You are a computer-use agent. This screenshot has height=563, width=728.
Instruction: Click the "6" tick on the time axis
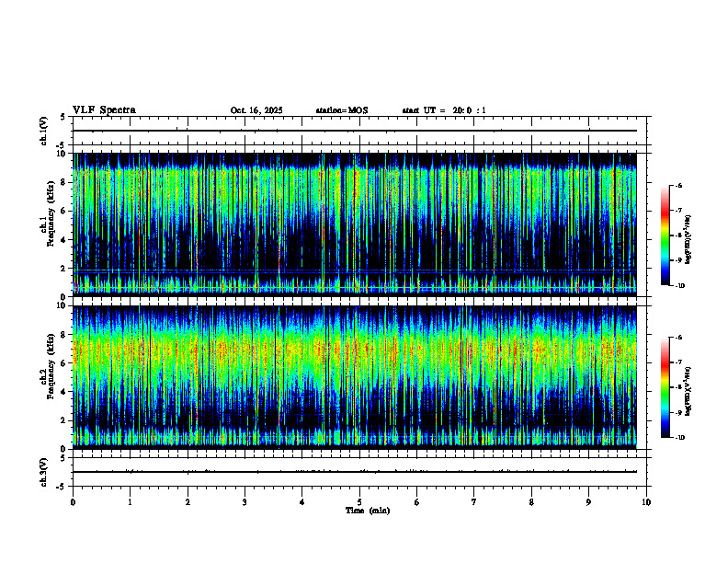417,502
